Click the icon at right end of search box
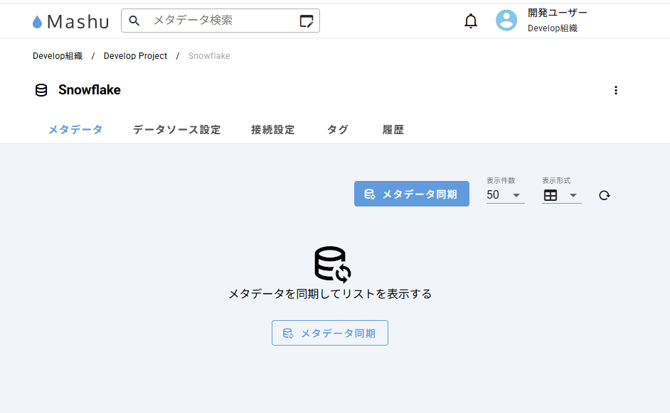The image size is (670, 413). (x=306, y=21)
